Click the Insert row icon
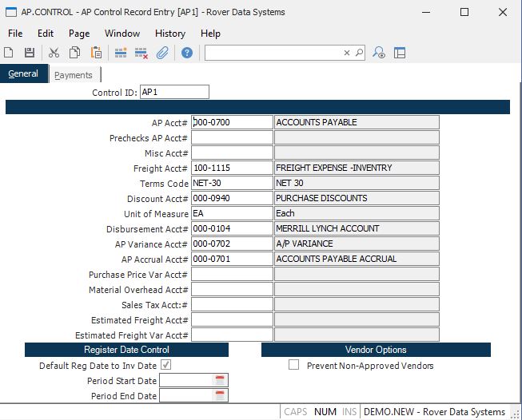Image resolution: width=522 pixels, height=420 pixels. click(121, 53)
